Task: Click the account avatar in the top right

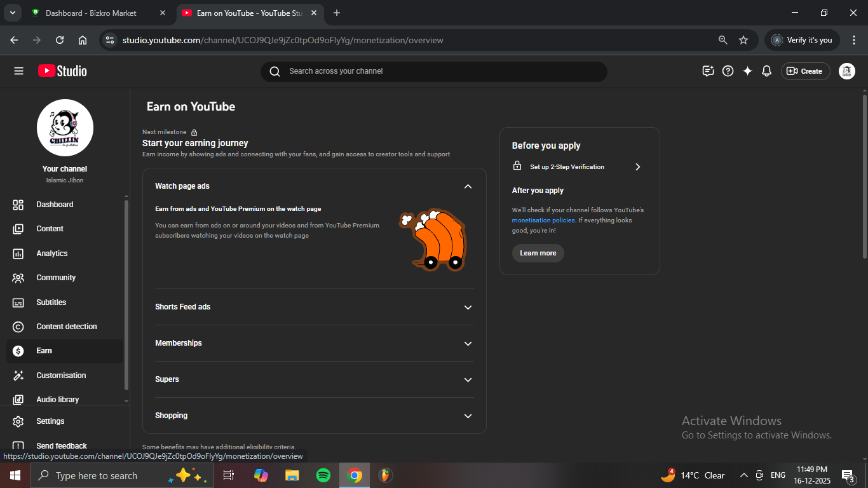Action: click(x=846, y=71)
